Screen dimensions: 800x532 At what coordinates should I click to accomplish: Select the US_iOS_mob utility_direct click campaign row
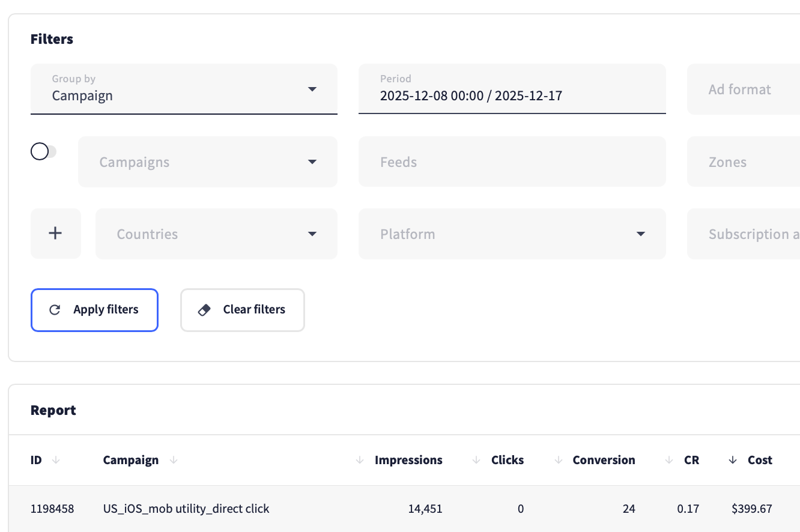tap(186, 509)
